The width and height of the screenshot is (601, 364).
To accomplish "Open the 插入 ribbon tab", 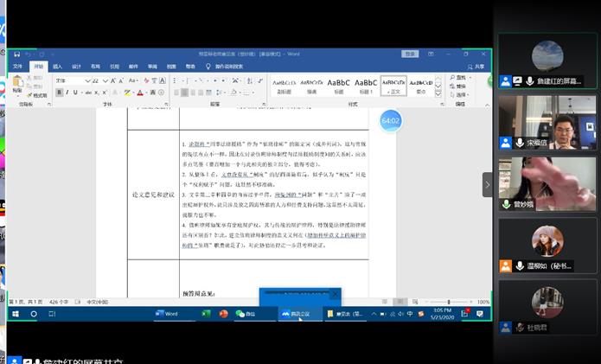I will point(57,67).
